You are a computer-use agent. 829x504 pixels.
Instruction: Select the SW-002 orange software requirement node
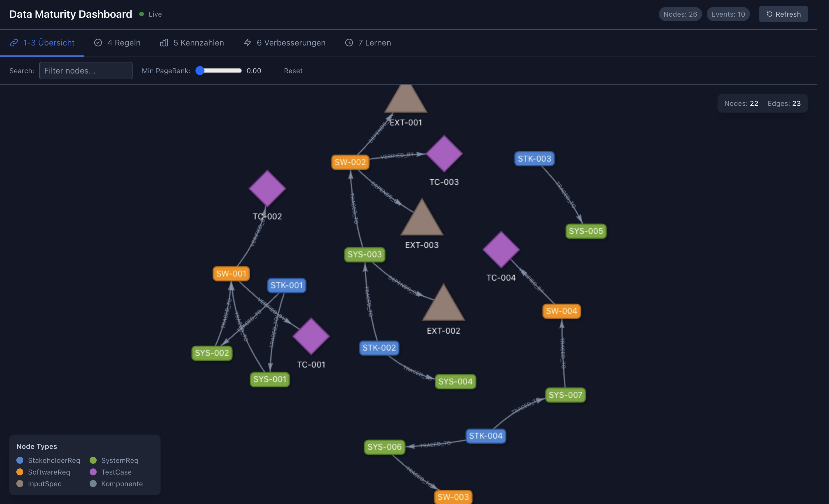pyautogui.click(x=350, y=162)
